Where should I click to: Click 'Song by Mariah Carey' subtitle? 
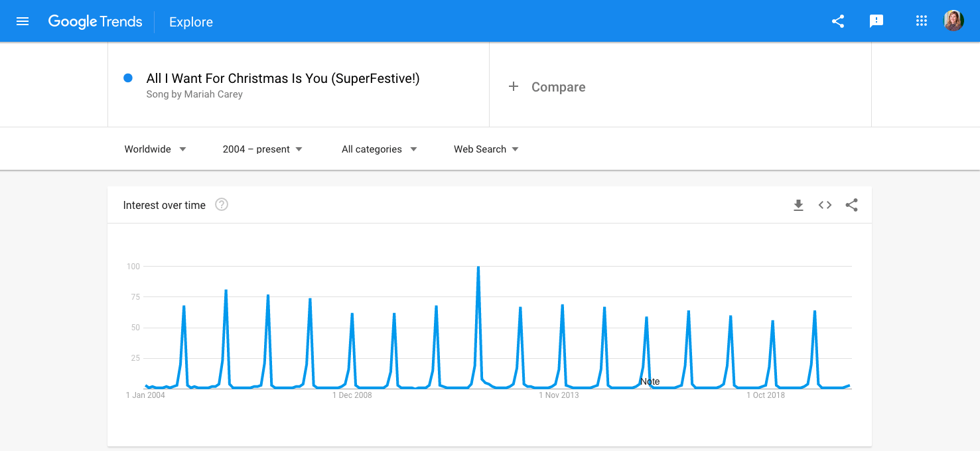point(194,94)
